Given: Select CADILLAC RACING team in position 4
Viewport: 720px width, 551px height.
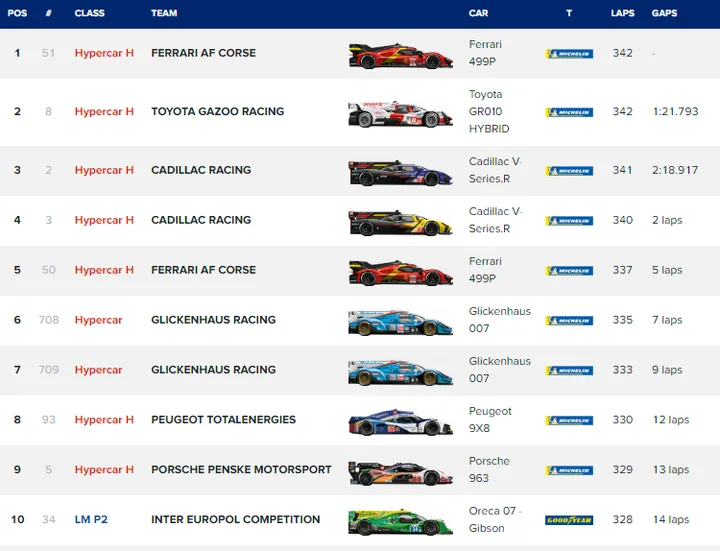Looking at the screenshot, I should [201, 220].
